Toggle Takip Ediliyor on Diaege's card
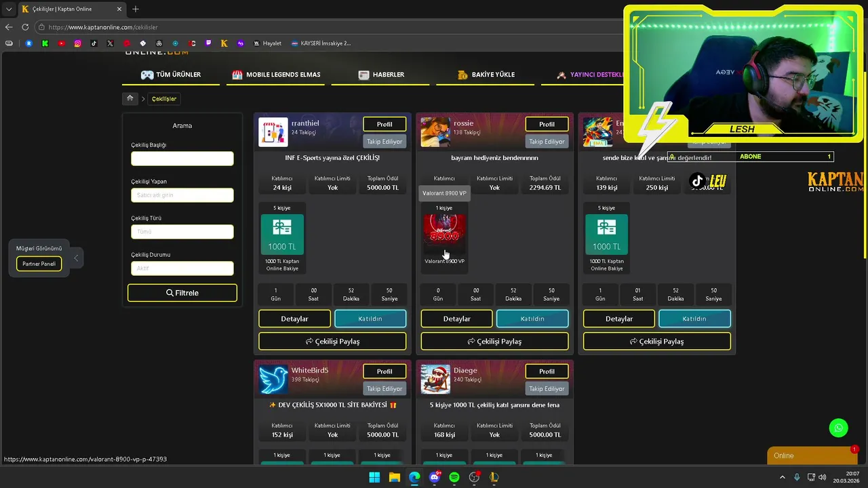Viewport: 868px width, 488px height. coord(547,389)
